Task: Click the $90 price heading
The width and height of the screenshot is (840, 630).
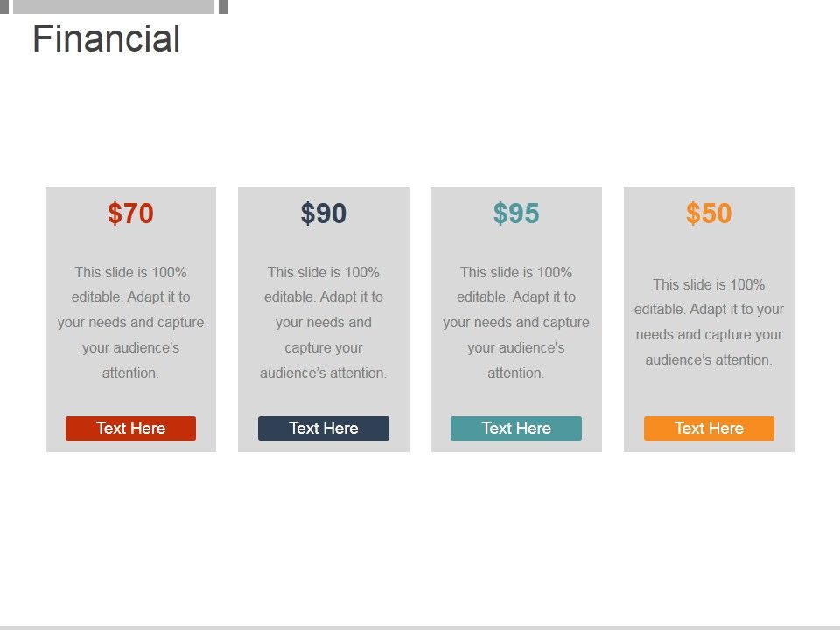Action: click(324, 213)
